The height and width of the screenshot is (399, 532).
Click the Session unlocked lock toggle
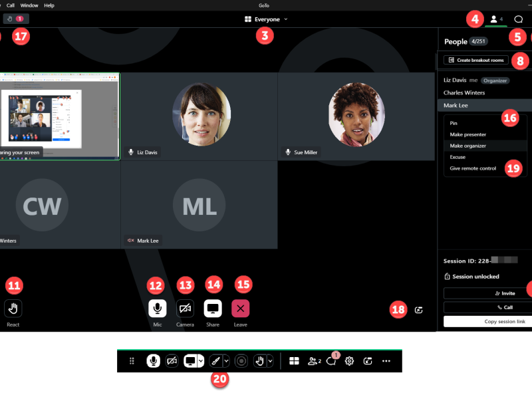pos(471,277)
